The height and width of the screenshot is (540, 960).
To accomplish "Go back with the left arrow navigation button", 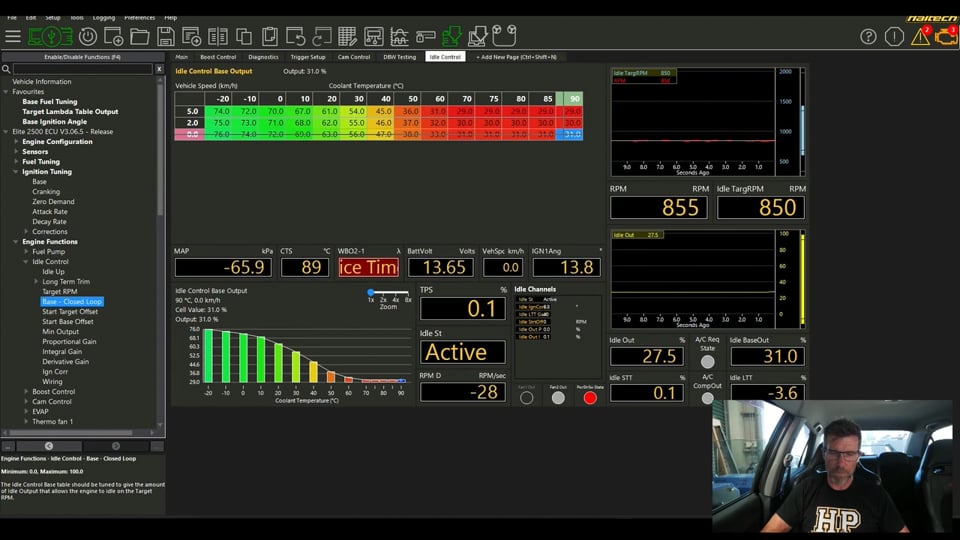I will click(x=49, y=446).
